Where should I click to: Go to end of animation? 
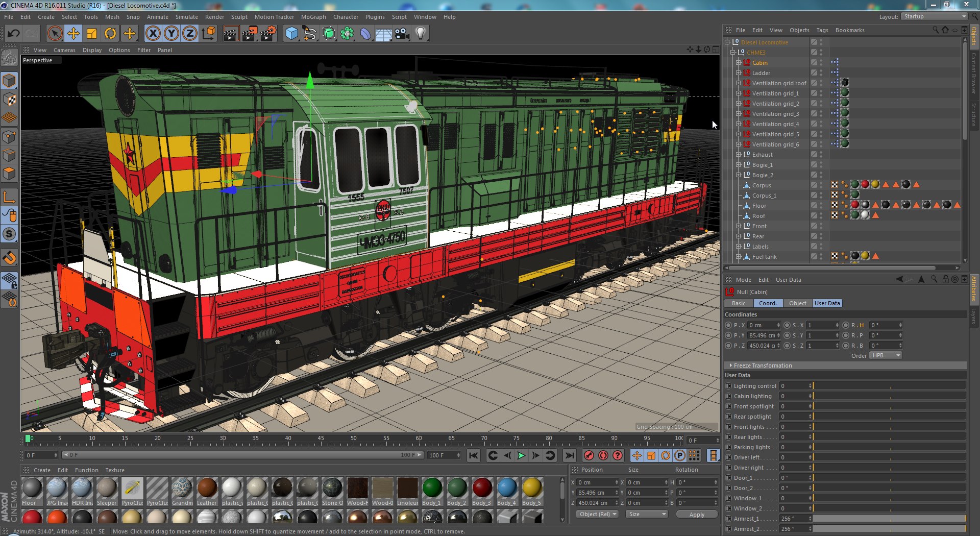570,455
